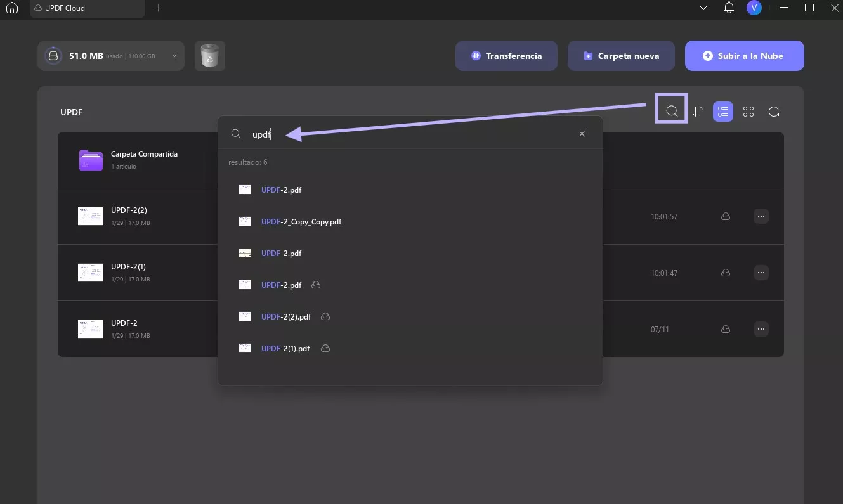The width and height of the screenshot is (843, 504).
Task: Click the 07/11 date
Action: click(x=660, y=330)
